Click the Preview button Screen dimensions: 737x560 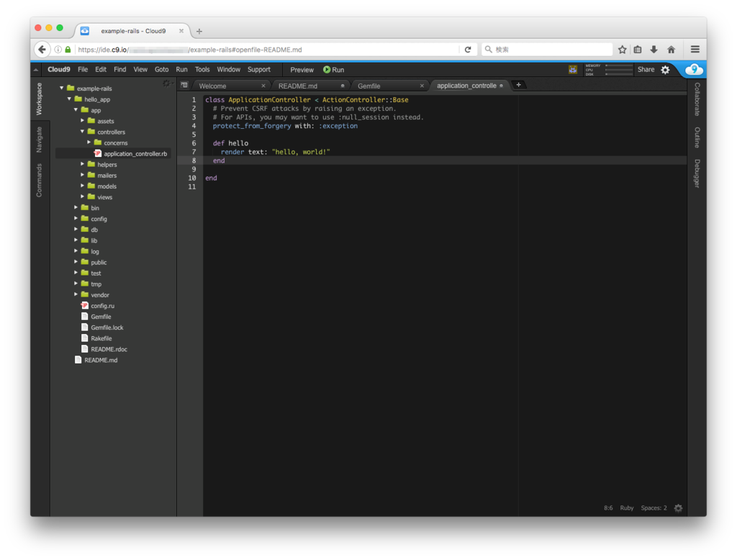[302, 70]
